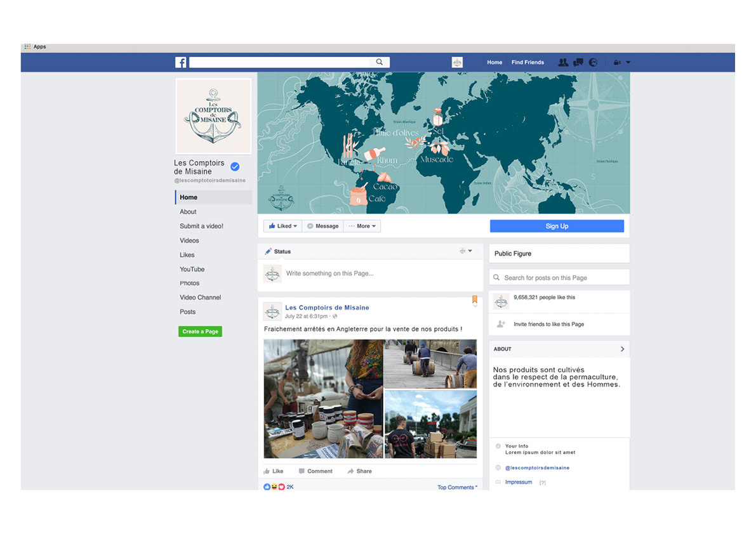The height and width of the screenshot is (534, 756).
Task: Select Home in page sidebar
Action: point(213,197)
